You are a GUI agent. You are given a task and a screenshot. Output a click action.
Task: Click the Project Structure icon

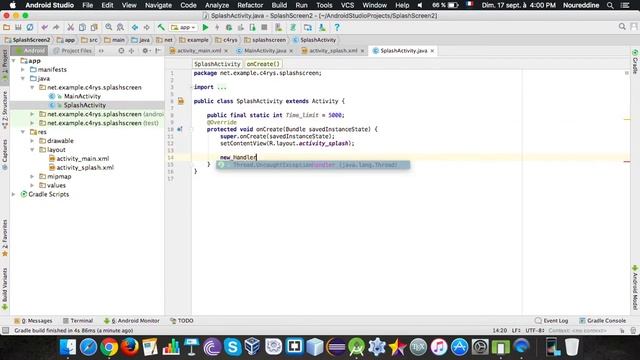click(308, 27)
